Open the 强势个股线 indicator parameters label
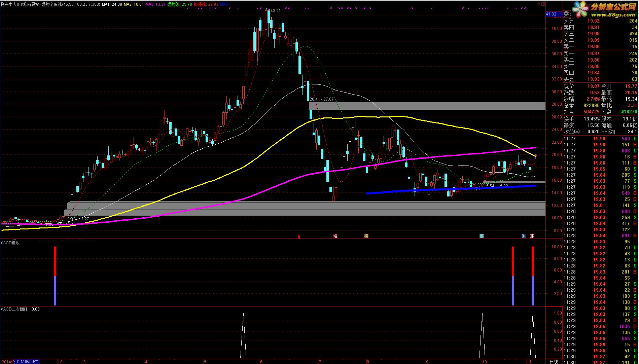This screenshot has height=364, width=639. [71, 4]
